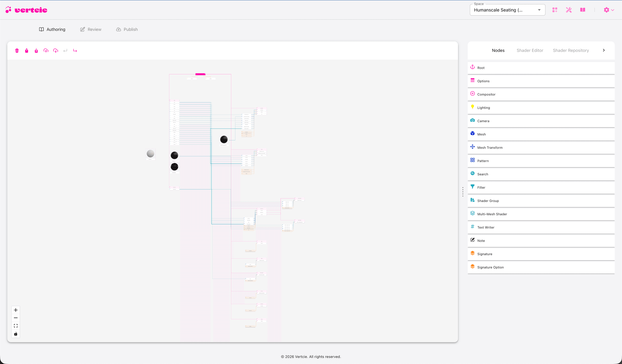The width and height of the screenshot is (622, 364).
Task: Click the Vertcie logo
Action: click(26, 10)
